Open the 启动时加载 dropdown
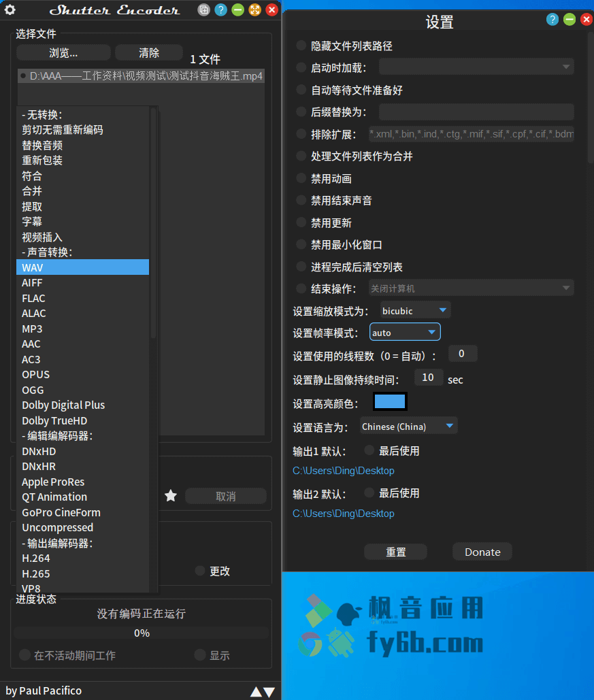Screen dimensions: 594x700 point(476,67)
